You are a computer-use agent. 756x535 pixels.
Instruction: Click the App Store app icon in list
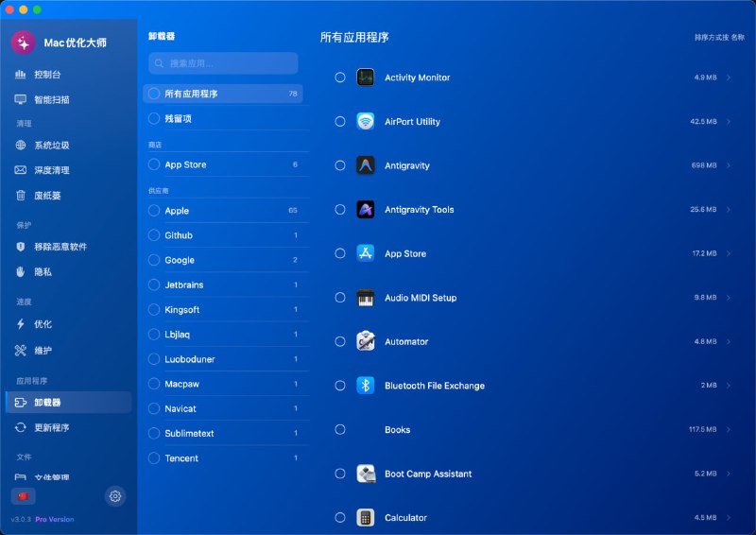coord(366,253)
